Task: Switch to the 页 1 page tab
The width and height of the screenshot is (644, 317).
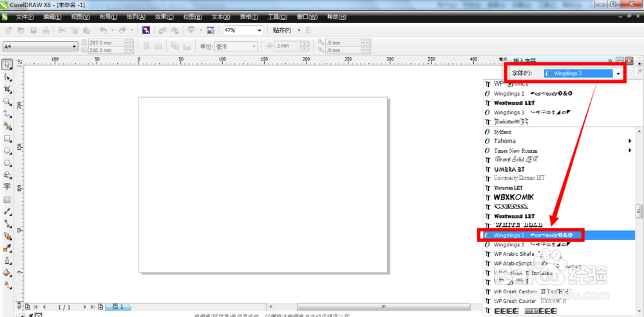Action: [x=118, y=307]
